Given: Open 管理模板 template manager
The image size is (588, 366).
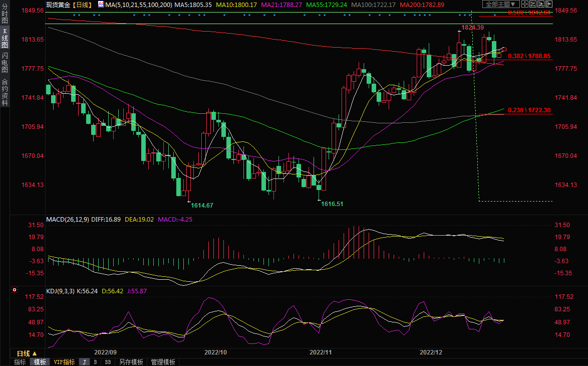Looking at the screenshot, I should 163,362.
